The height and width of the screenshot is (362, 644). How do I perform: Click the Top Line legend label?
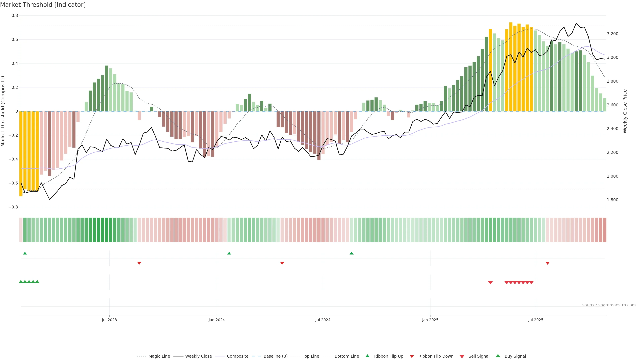click(x=311, y=356)
